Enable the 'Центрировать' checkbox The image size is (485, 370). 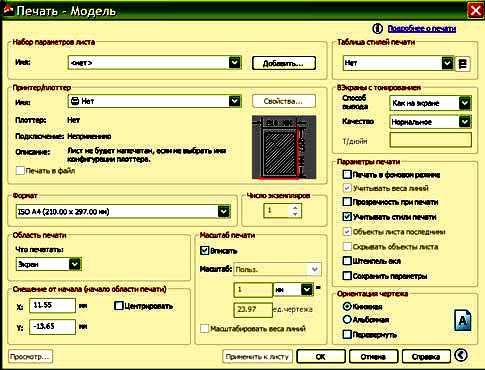118,306
